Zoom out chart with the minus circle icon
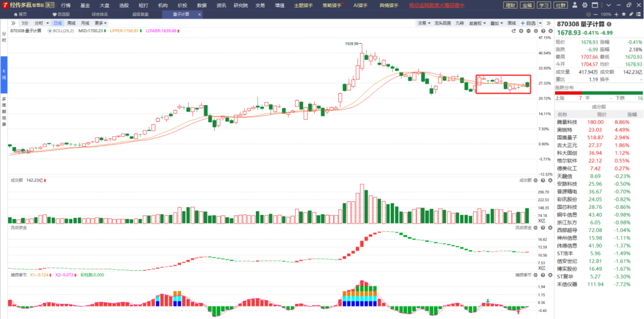Viewport: 644px width, 319px height. (x=529, y=31)
